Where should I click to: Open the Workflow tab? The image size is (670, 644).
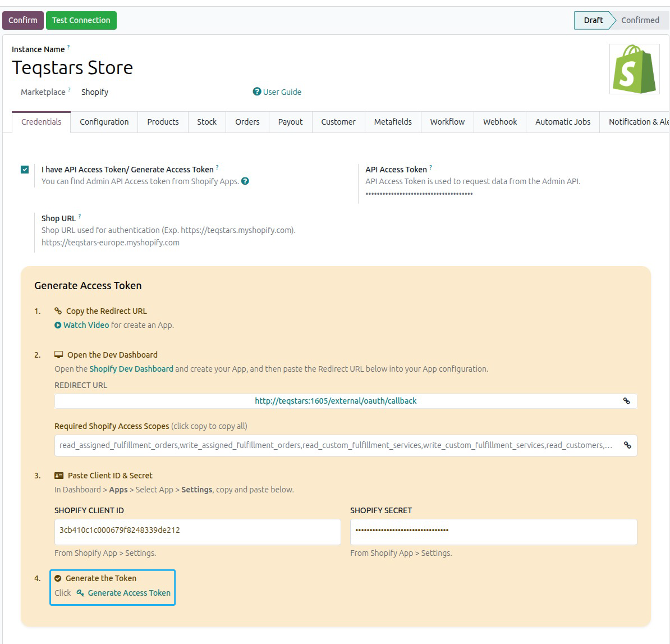(x=447, y=122)
